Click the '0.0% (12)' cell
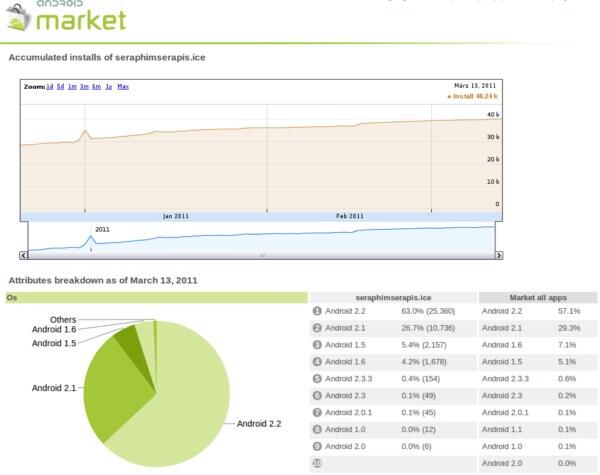This screenshot has width=600, height=475. coord(419,429)
